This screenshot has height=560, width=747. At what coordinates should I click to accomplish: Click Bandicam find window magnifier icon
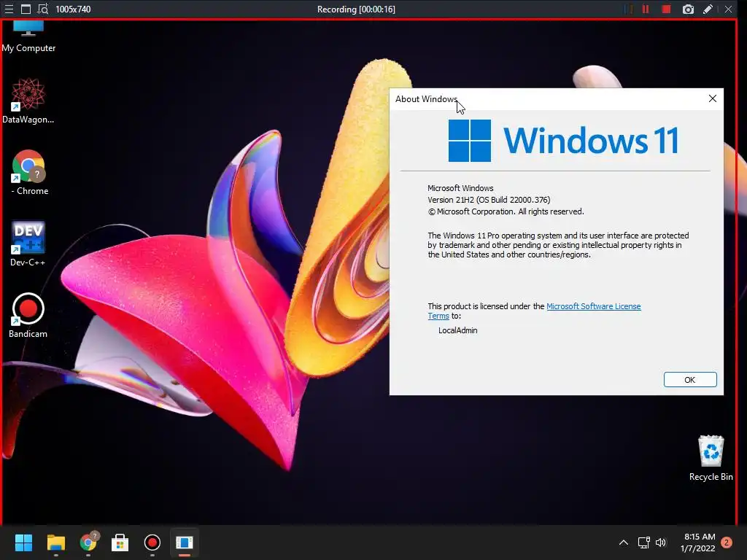coord(43,9)
